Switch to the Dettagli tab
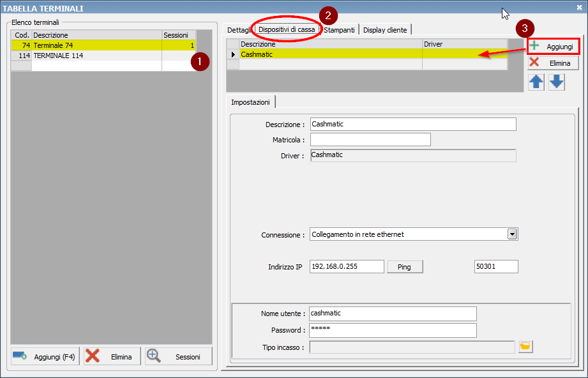Screen dimensions: 588x378 point(238,30)
